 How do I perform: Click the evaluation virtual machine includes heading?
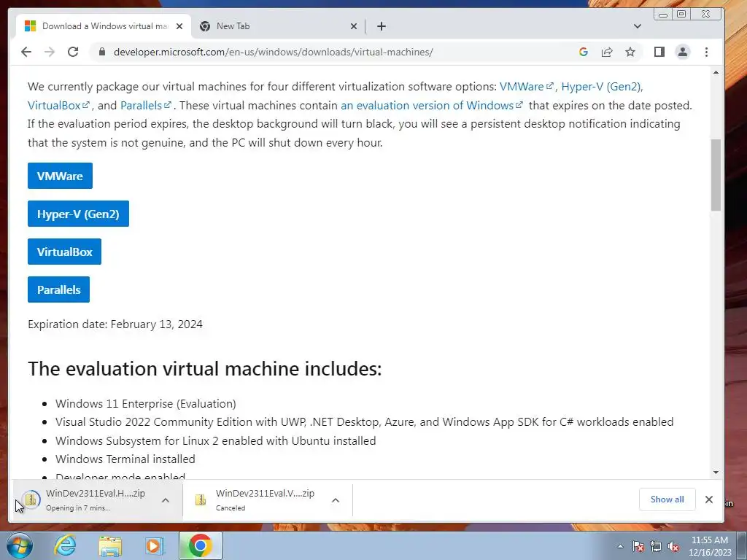(205, 368)
